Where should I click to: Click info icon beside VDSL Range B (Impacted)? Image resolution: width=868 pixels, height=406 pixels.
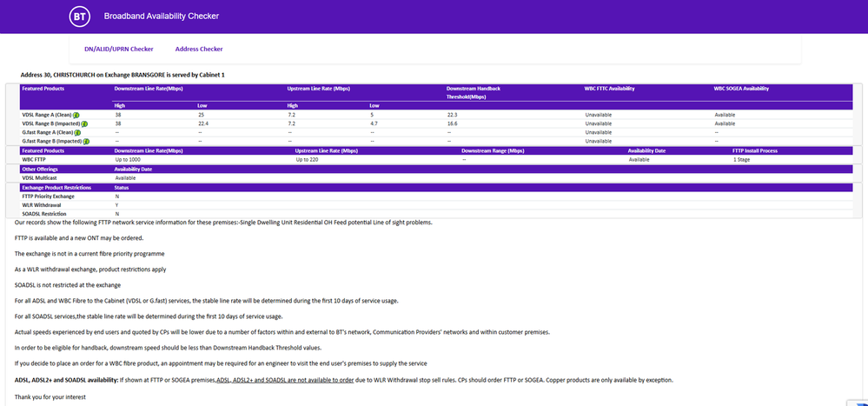pyautogui.click(x=85, y=123)
